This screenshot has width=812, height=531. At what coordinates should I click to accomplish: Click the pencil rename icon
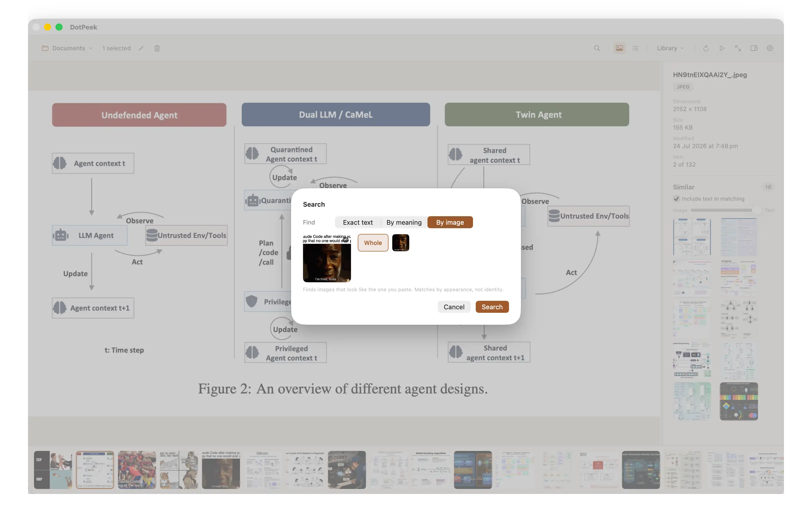141,48
